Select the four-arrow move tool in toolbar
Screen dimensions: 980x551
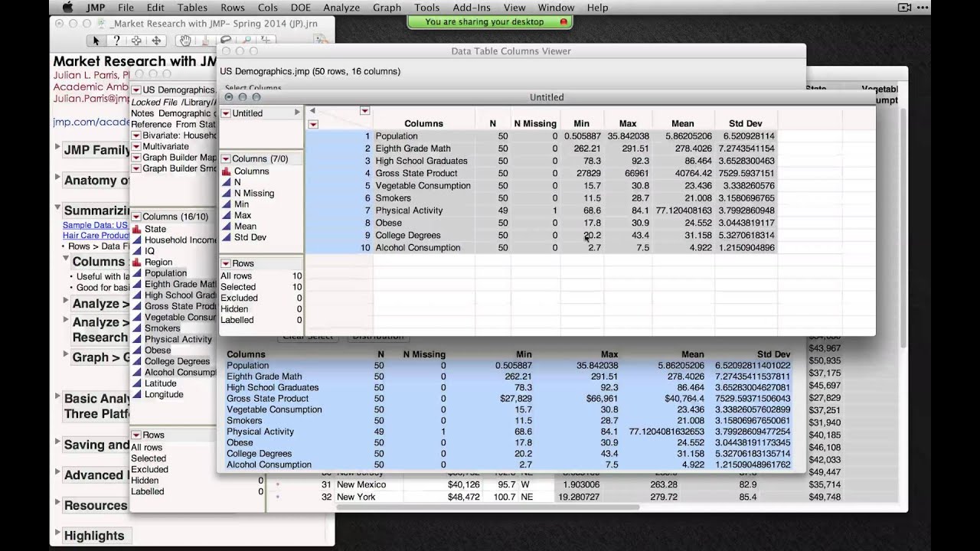coord(156,41)
